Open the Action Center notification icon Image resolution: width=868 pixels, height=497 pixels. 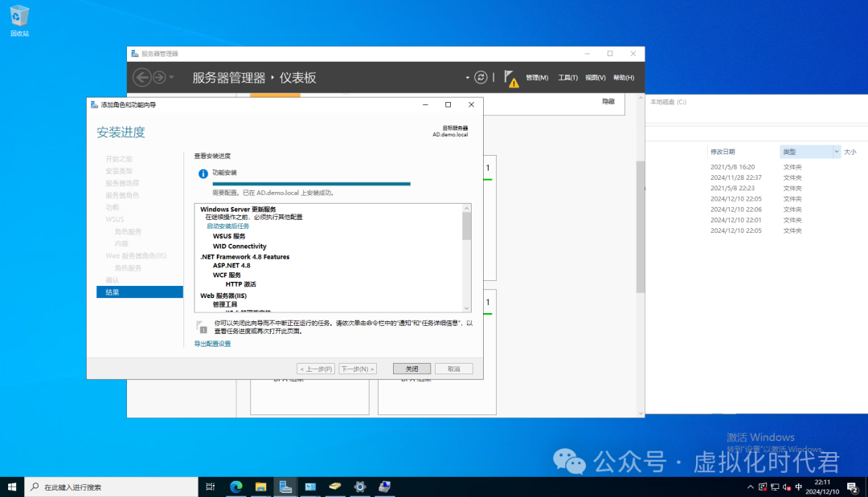(x=853, y=487)
